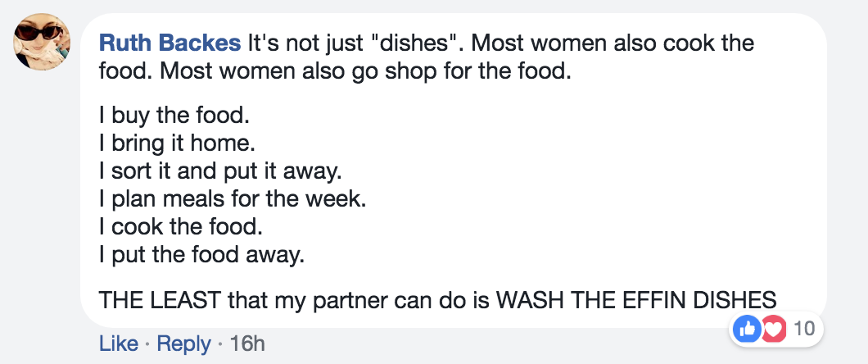Click the words "THE LEAST" in the comment
This screenshot has width=868, height=364.
(160, 300)
